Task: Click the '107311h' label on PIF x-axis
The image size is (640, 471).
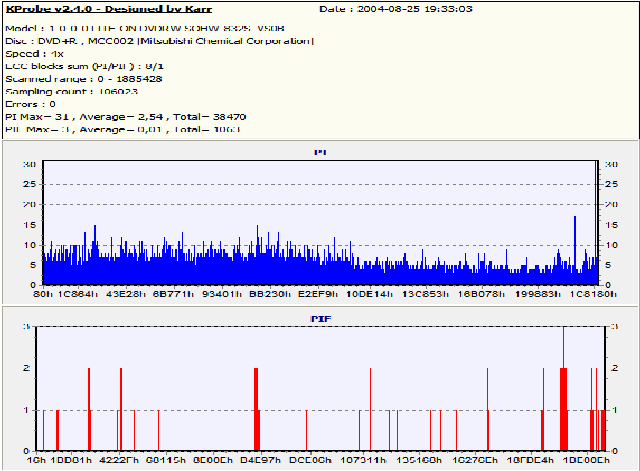Action: coord(363,460)
